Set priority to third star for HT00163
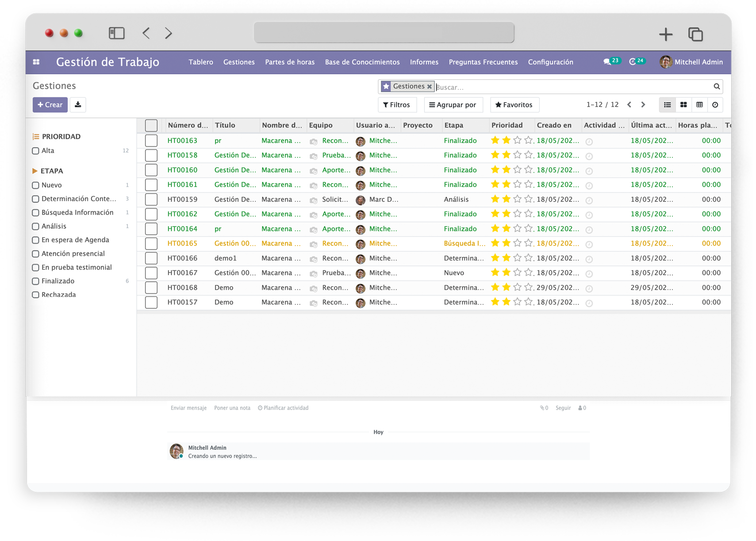 517,141
